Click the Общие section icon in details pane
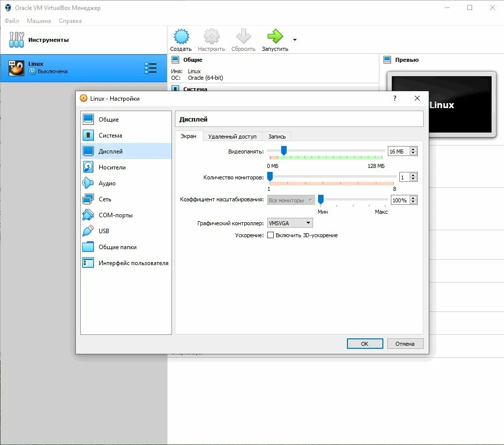The height and width of the screenshot is (445, 504). point(175,59)
